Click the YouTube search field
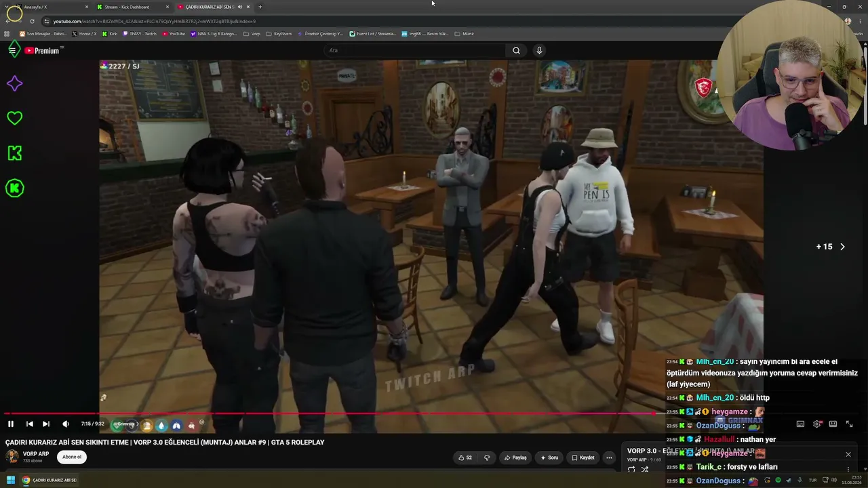This screenshot has width=868, height=488. point(415,50)
